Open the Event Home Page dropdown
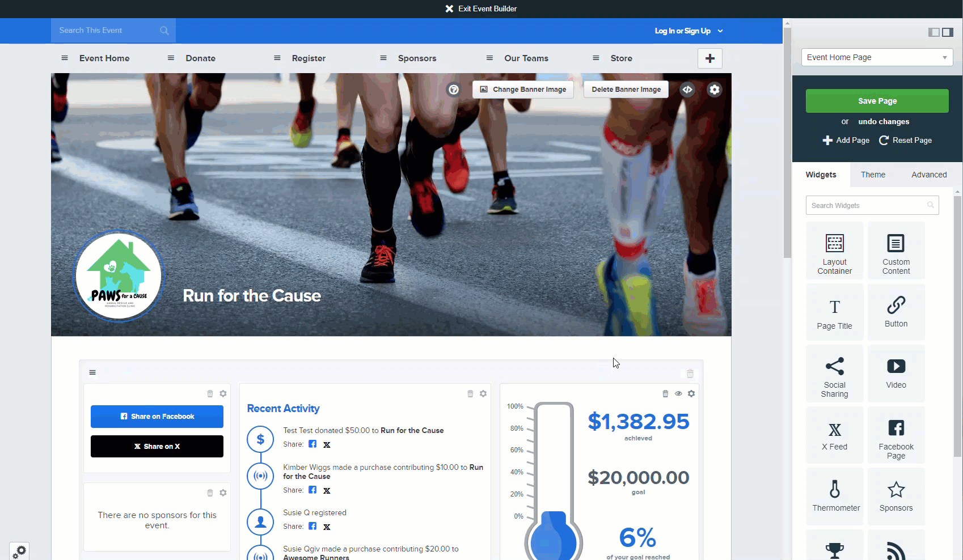 pos(877,57)
